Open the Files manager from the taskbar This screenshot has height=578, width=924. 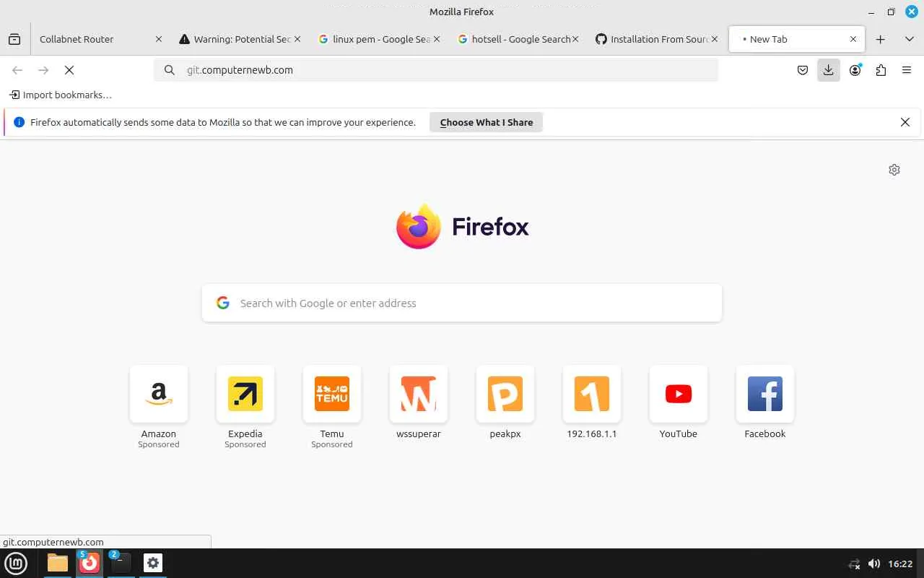coord(58,563)
